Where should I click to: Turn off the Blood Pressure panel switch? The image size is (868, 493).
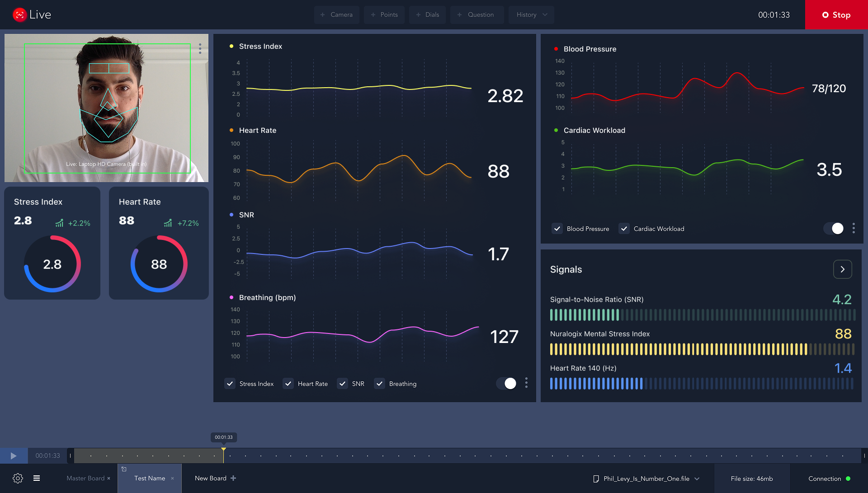coord(834,228)
